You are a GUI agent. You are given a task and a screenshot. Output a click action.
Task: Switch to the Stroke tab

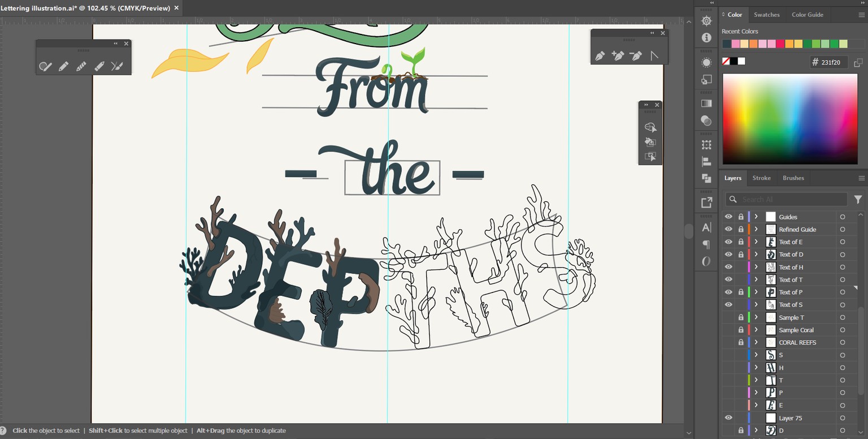pyautogui.click(x=761, y=178)
